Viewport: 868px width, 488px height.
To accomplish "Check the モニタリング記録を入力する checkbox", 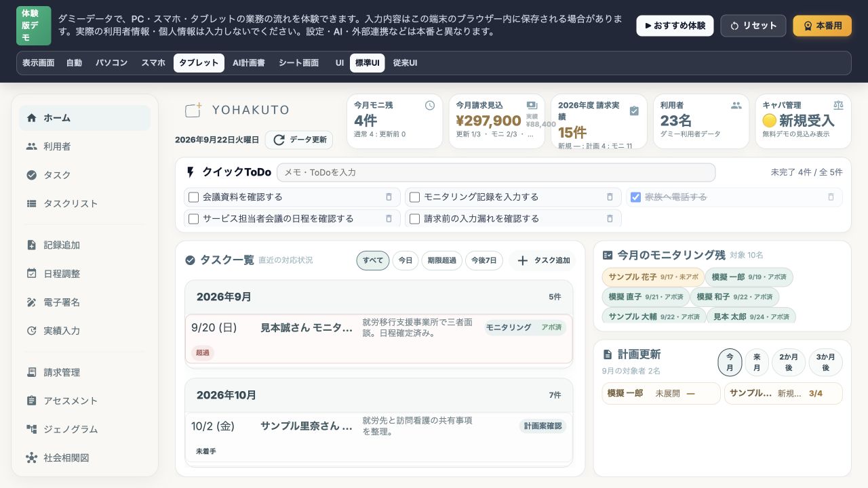I will 414,197.
